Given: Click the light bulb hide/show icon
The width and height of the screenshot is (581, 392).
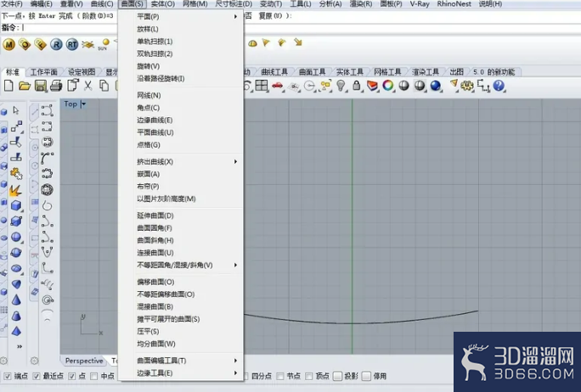Looking at the screenshot, I should tap(340, 86).
